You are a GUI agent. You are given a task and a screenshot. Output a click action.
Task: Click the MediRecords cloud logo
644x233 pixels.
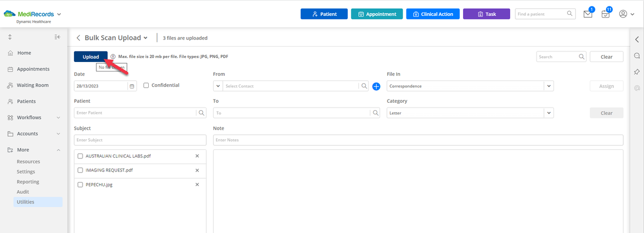[10, 14]
